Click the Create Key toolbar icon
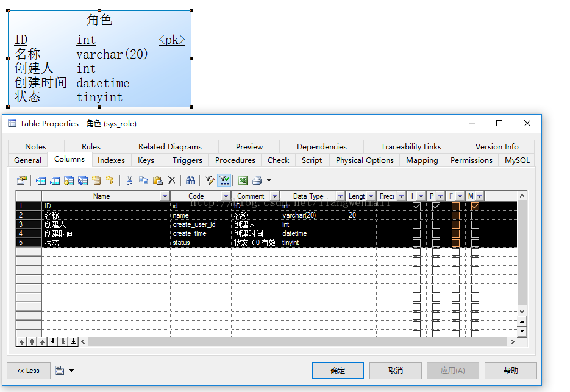This screenshot has width=570, height=392. coord(110,180)
